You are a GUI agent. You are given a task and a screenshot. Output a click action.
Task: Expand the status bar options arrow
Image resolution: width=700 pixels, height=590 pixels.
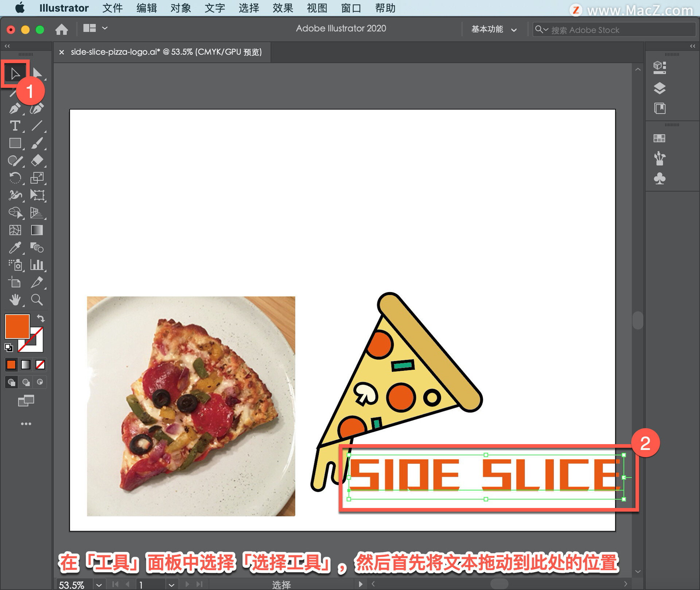tap(360, 584)
